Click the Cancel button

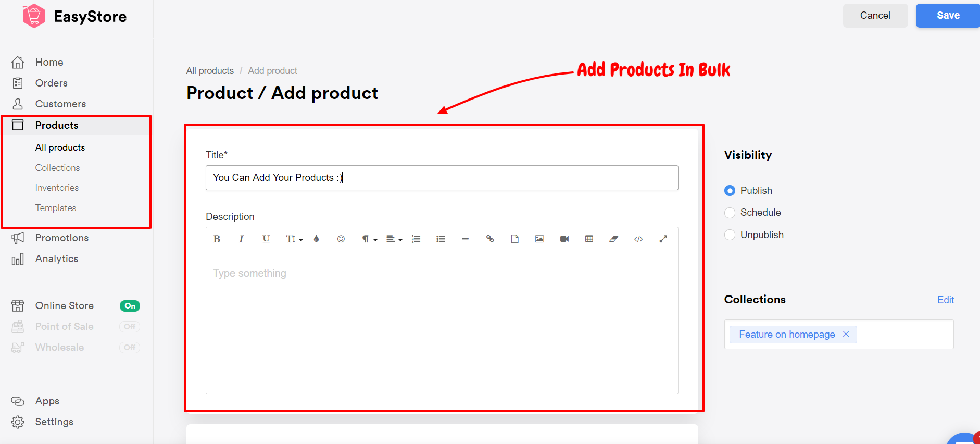[x=875, y=16]
